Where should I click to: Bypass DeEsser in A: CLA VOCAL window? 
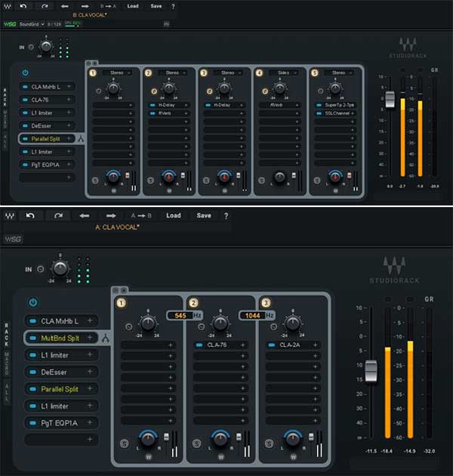pyautogui.click(x=32, y=372)
